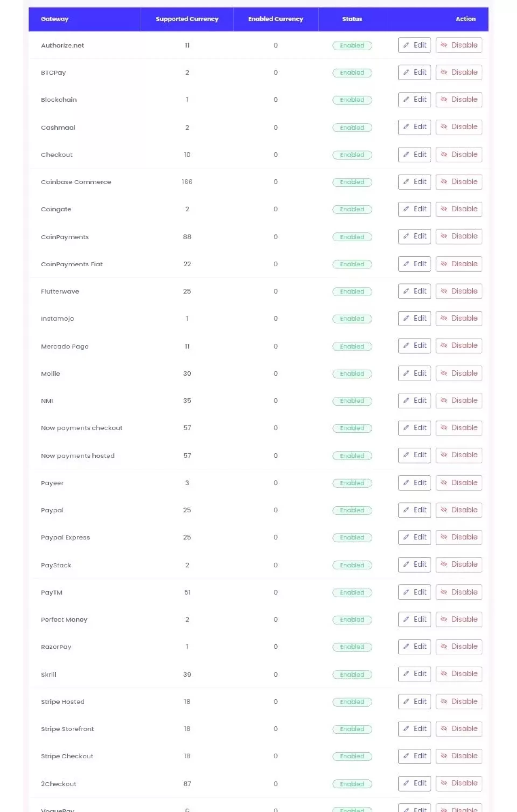Disable the Cashmaal gateway
This screenshot has width=517, height=812.
pos(459,127)
